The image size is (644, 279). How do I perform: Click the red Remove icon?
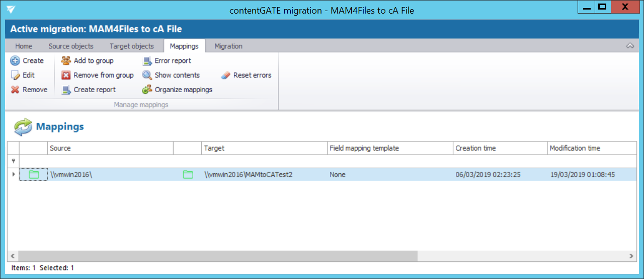pos(15,90)
